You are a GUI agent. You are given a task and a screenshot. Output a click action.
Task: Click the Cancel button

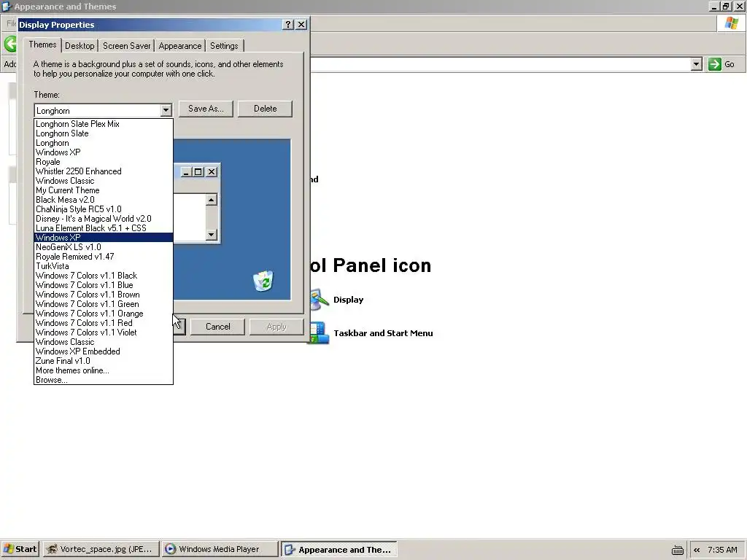[x=217, y=327]
